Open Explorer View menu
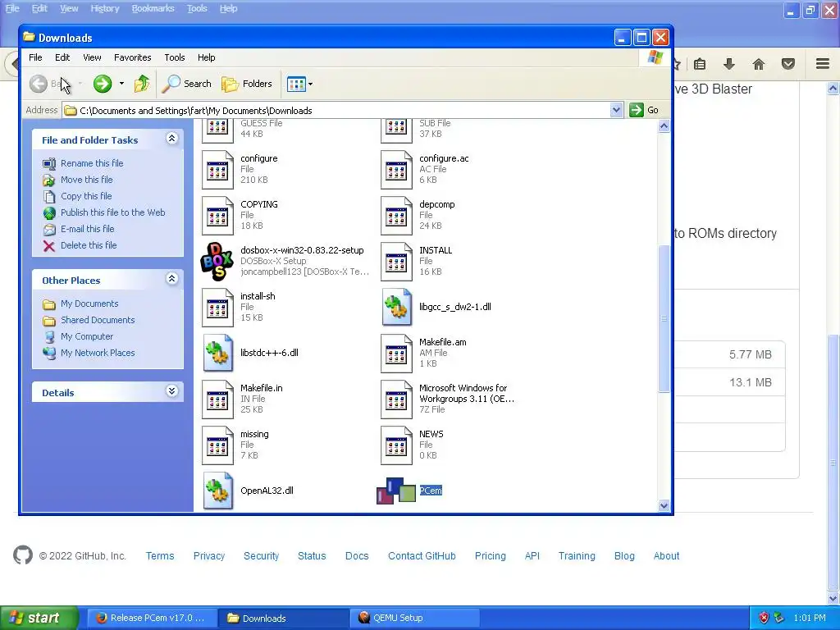 point(92,57)
